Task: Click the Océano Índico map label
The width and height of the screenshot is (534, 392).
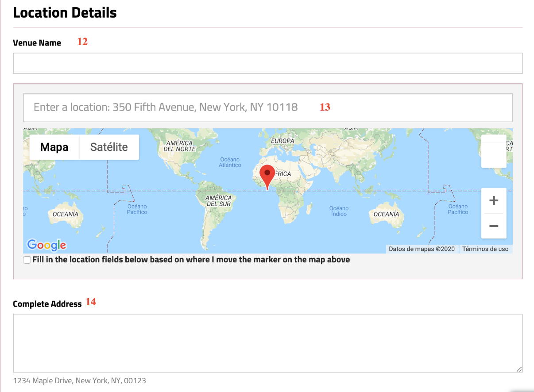Action: [339, 211]
